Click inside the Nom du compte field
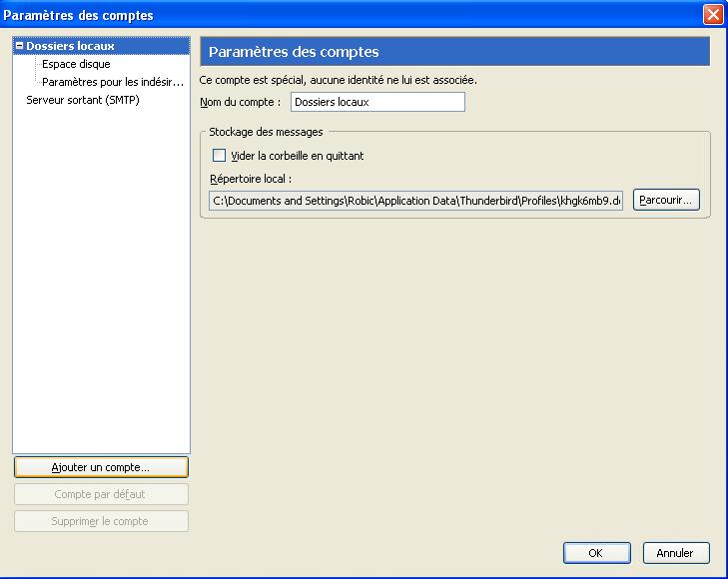 [x=377, y=102]
